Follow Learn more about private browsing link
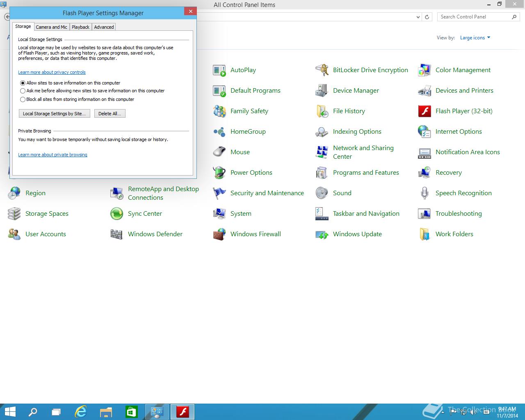This screenshot has height=420, width=525. pos(52,155)
